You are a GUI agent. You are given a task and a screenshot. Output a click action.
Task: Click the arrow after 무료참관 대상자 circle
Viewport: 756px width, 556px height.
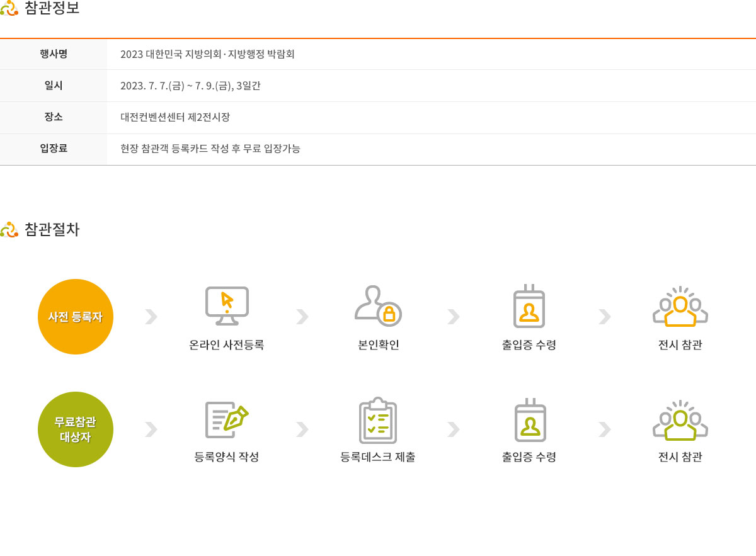tap(151, 429)
